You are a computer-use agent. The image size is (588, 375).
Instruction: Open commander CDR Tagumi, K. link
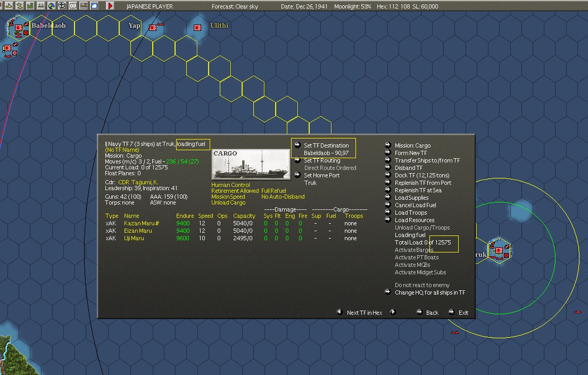click(138, 182)
